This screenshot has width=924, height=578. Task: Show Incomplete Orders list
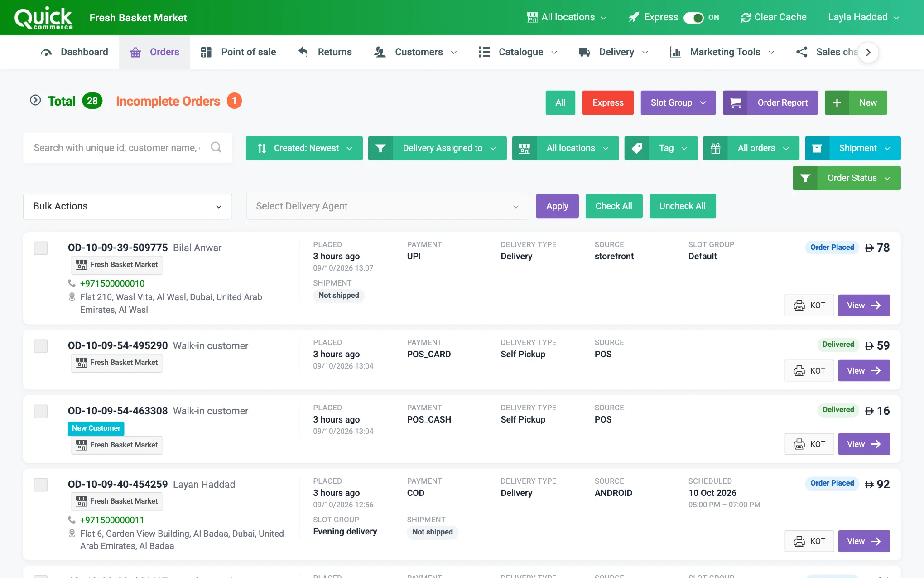178,101
